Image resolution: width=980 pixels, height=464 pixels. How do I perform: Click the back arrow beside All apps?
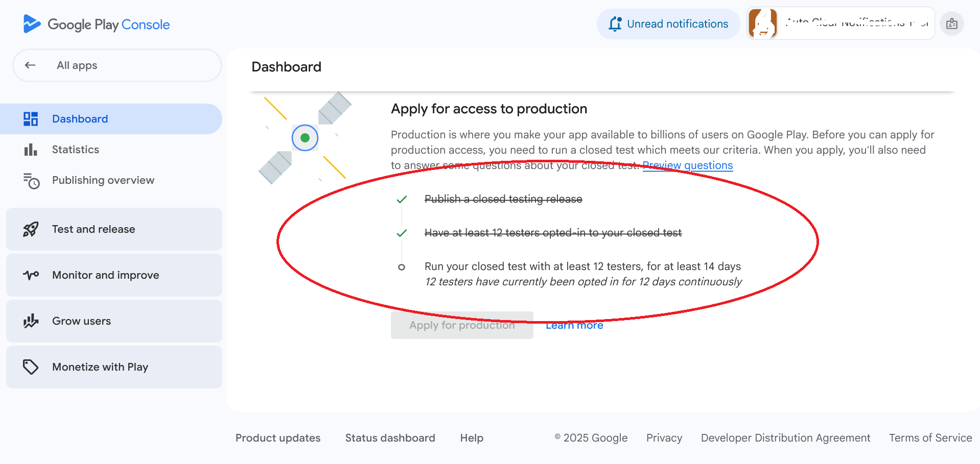click(x=30, y=65)
